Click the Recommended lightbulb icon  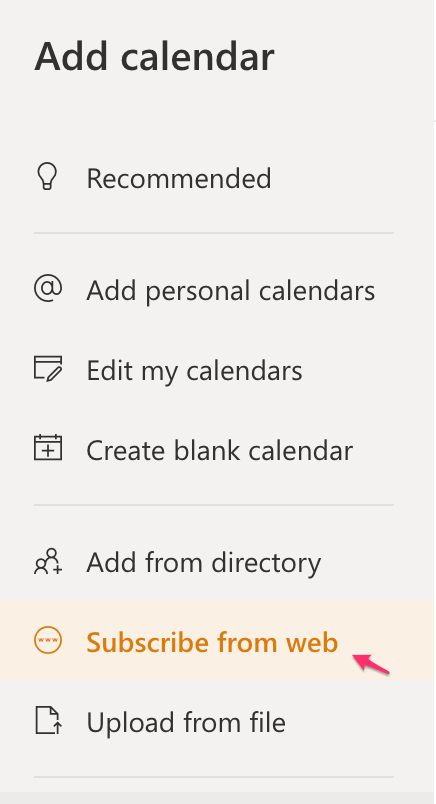click(x=48, y=177)
